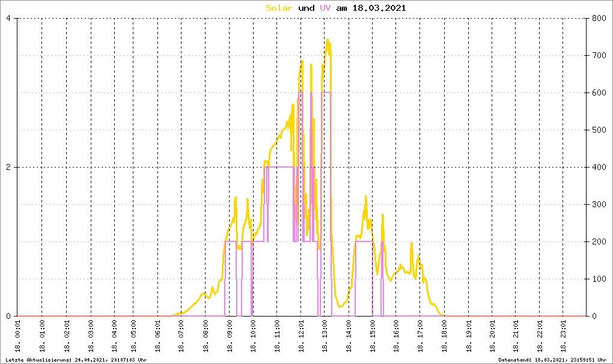Click the left axis label '4'
This screenshot has height=364, width=613.
point(8,19)
